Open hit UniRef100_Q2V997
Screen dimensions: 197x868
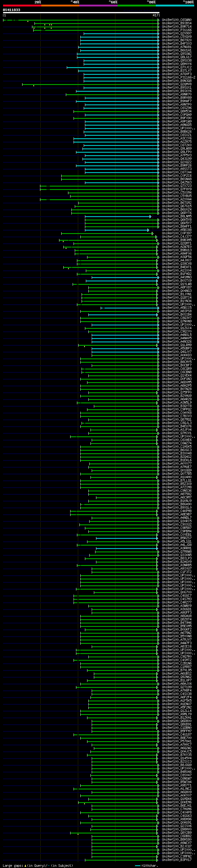pyautogui.click(x=176, y=33)
